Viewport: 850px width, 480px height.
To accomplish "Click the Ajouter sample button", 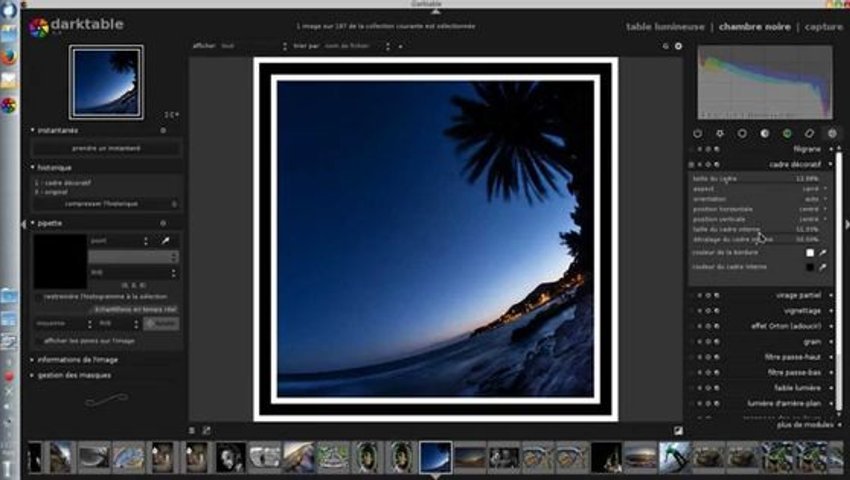I will (x=162, y=323).
